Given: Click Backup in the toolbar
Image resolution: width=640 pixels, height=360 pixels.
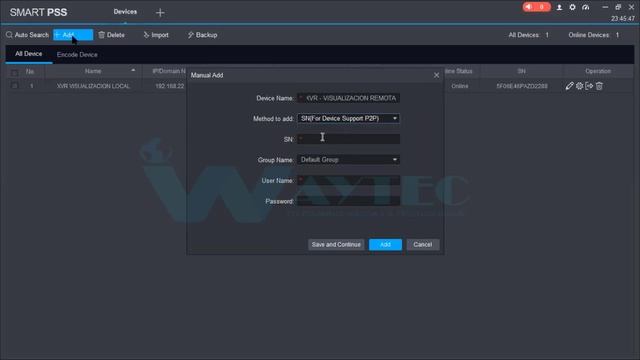Looking at the screenshot, I should [202, 35].
